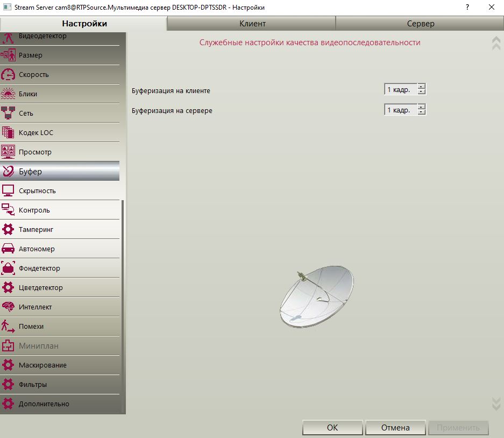Switch to the Клиент tab

(252, 24)
